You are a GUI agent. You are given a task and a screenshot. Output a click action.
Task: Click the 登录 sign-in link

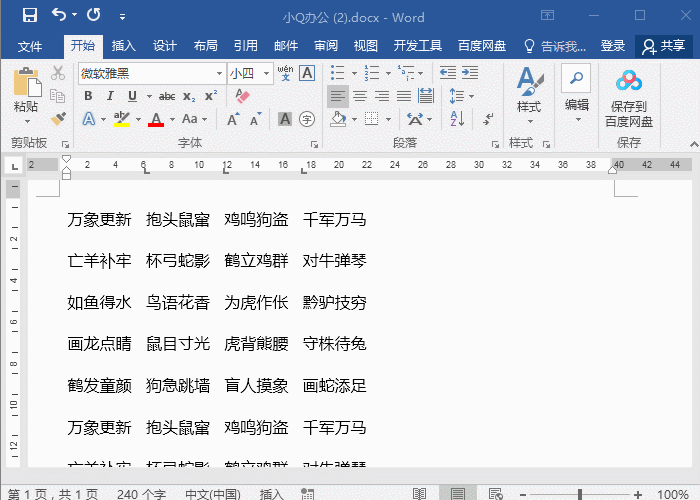point(613,46)
